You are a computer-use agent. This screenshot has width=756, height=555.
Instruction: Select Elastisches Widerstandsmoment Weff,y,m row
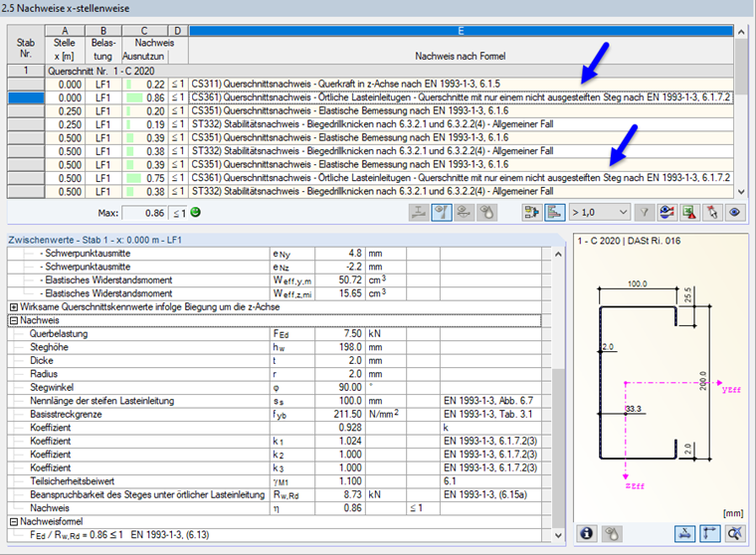(275, 280)
